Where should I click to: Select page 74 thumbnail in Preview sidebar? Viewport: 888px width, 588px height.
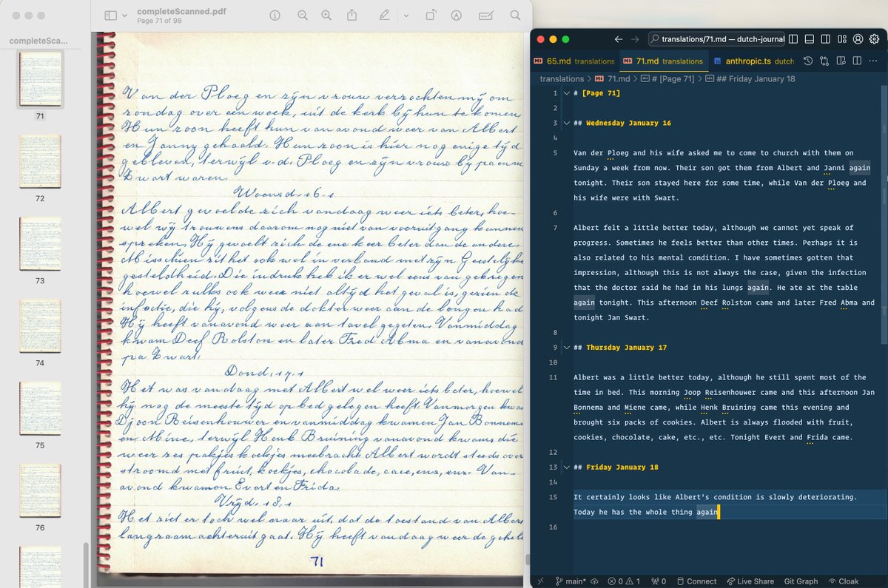[x=40, y=325]
